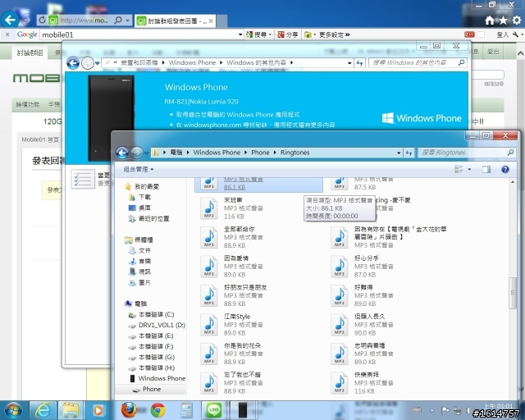Open LINE app from taskbar

tap(213, 410)
